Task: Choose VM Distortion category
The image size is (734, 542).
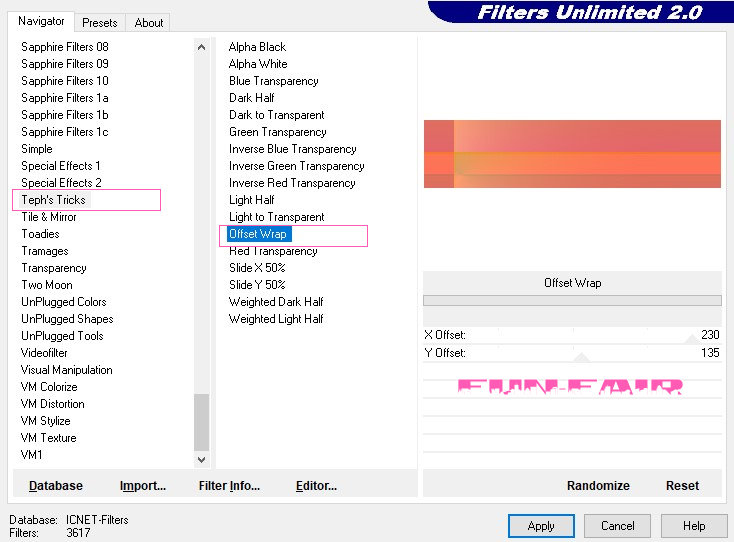Action: (x=53, y=404)
